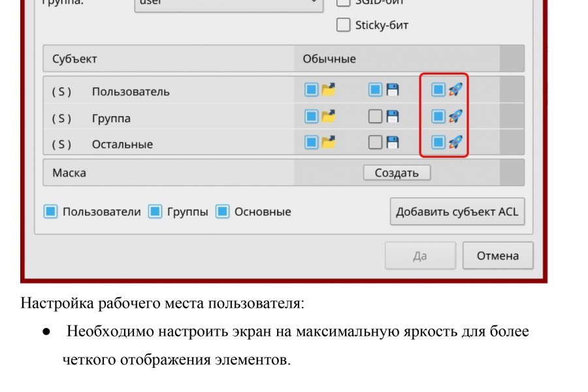The width and height of the screenshot is (588, 392).
Task: Click the (S) marker in Остальные row
Action: tap(61, 144)
